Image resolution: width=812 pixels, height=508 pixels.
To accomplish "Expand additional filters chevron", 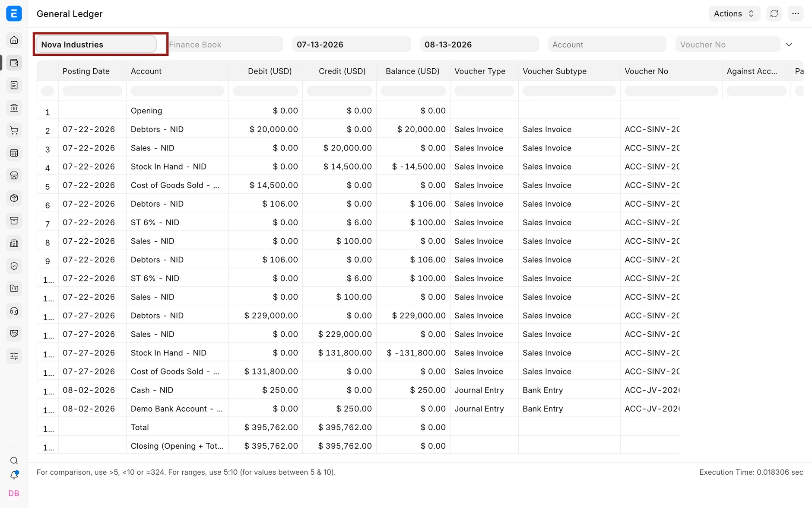I will click(789, 45).
